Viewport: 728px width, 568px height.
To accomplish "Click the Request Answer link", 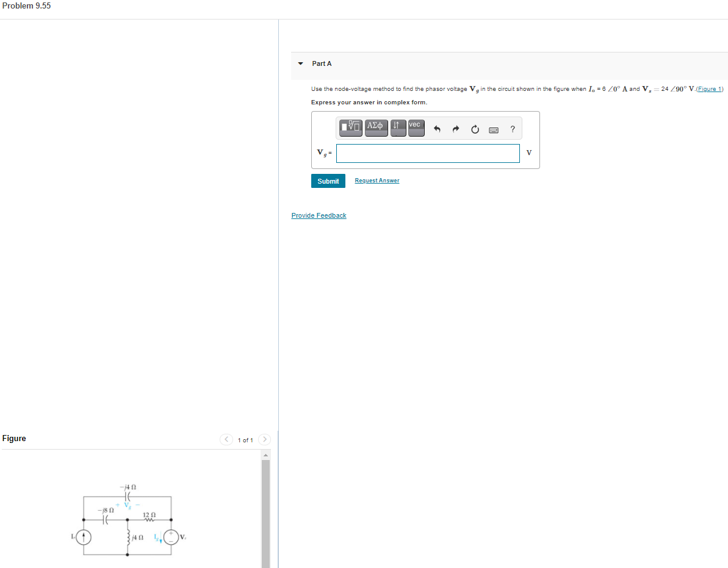I will (377, 180).
